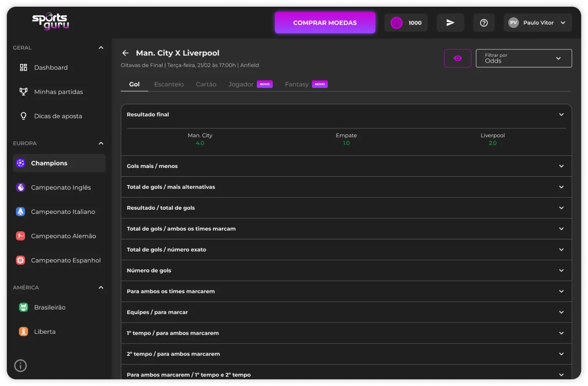Image resolution: width=588 pixels, height=386 pixels.
Task: Click the Campeonato Espanhol icon
Action: (20, 260)
